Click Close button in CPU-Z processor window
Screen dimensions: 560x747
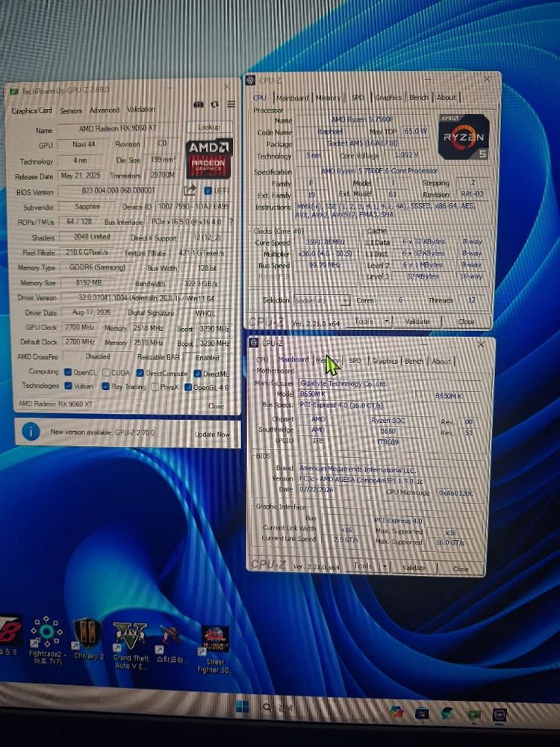(466, 321)
